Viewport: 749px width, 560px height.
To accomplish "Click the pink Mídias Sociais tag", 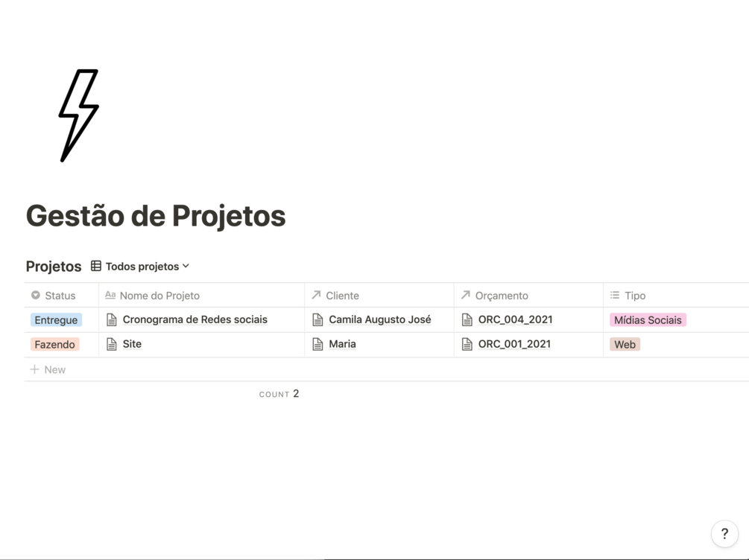I will [648, 319].
